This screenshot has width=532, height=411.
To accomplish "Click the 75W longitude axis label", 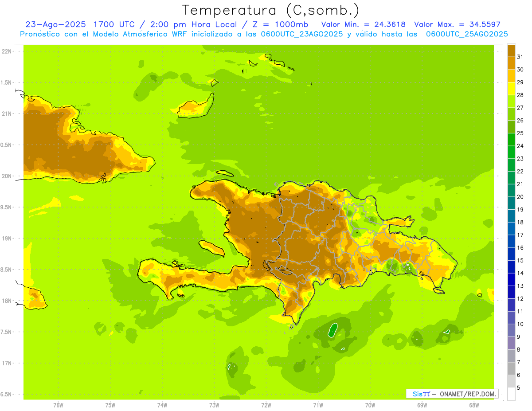I will 110,405.
